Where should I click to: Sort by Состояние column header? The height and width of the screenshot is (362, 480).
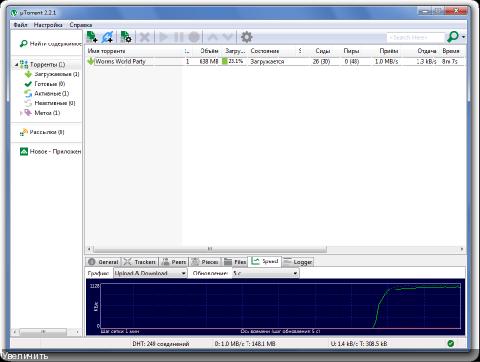265,51
